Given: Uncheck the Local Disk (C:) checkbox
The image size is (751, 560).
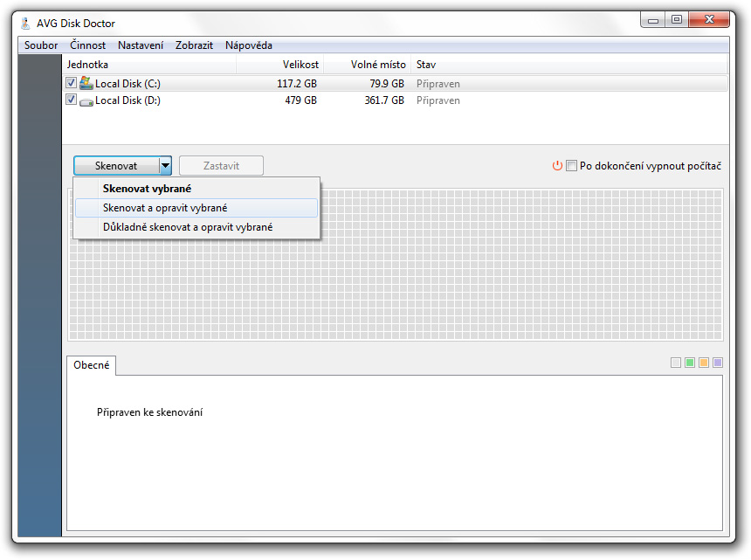Looking at the screenshot, I should (x=71, y=83).
